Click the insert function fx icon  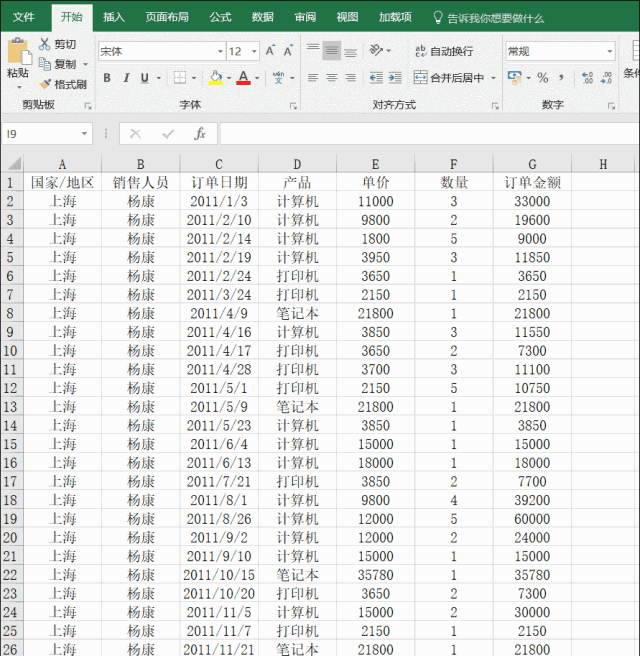200,133
